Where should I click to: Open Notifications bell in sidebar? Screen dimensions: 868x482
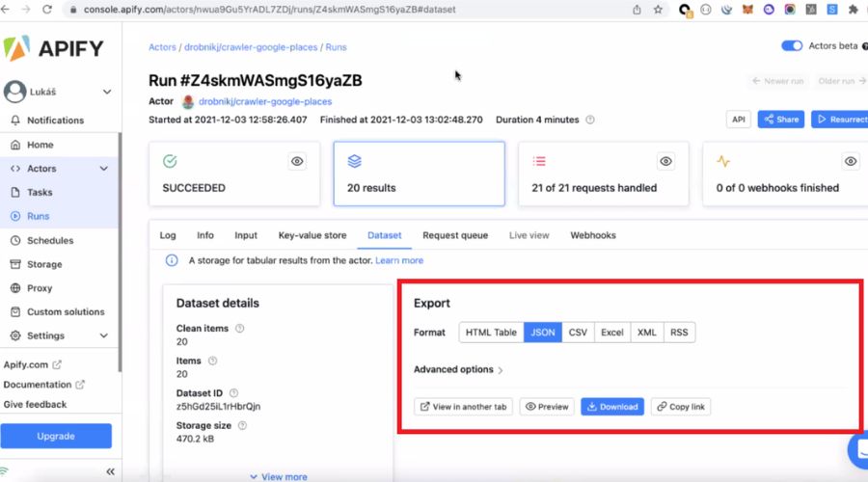pos(14,120)
